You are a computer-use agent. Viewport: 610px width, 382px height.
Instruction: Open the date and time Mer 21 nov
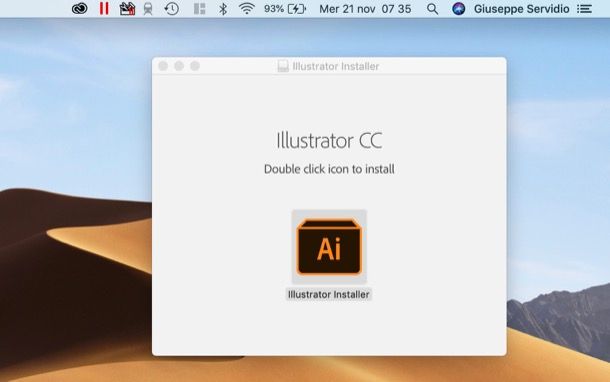(365, 9)
